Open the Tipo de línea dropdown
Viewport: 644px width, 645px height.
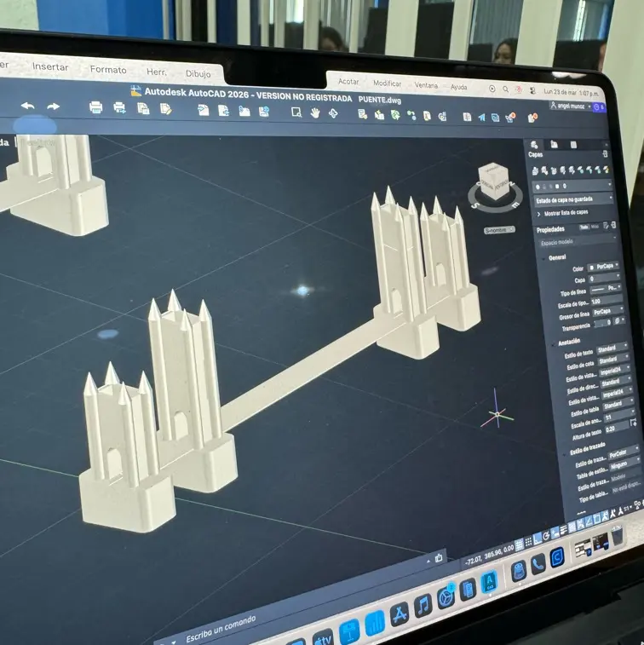point(607,289)
